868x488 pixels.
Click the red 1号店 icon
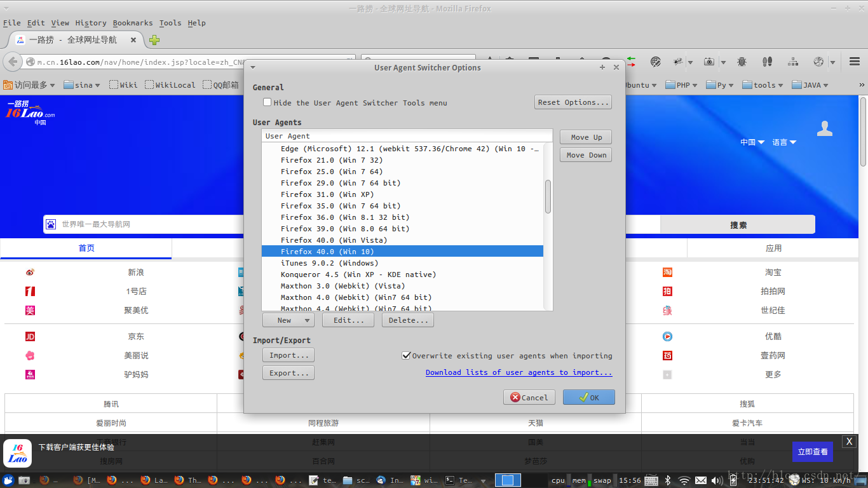30,292
